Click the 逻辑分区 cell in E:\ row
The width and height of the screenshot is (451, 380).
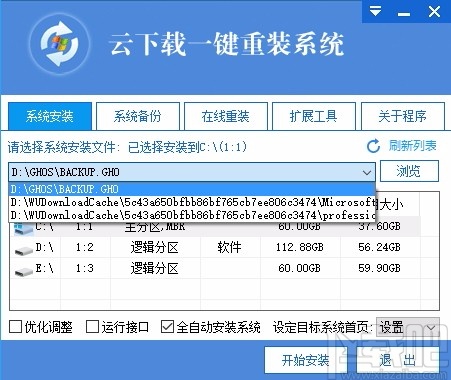[x=154, y=269]
